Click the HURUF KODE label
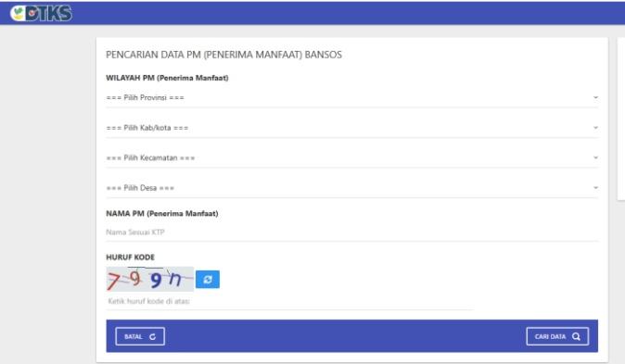Screen dimensions: 625x364 pos(131,257)
